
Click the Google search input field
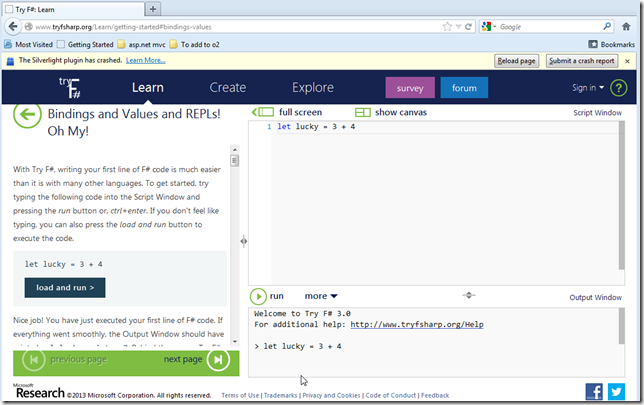(549, 27)
